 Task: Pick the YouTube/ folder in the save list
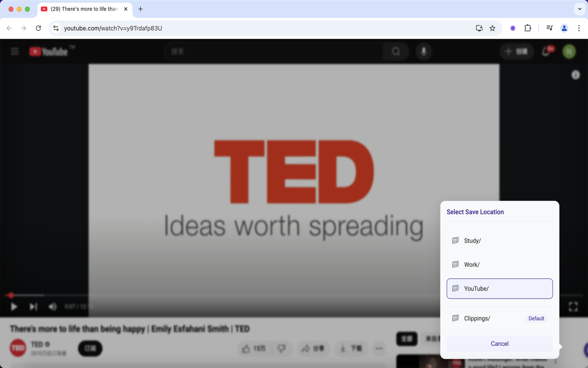click(499, 288)
